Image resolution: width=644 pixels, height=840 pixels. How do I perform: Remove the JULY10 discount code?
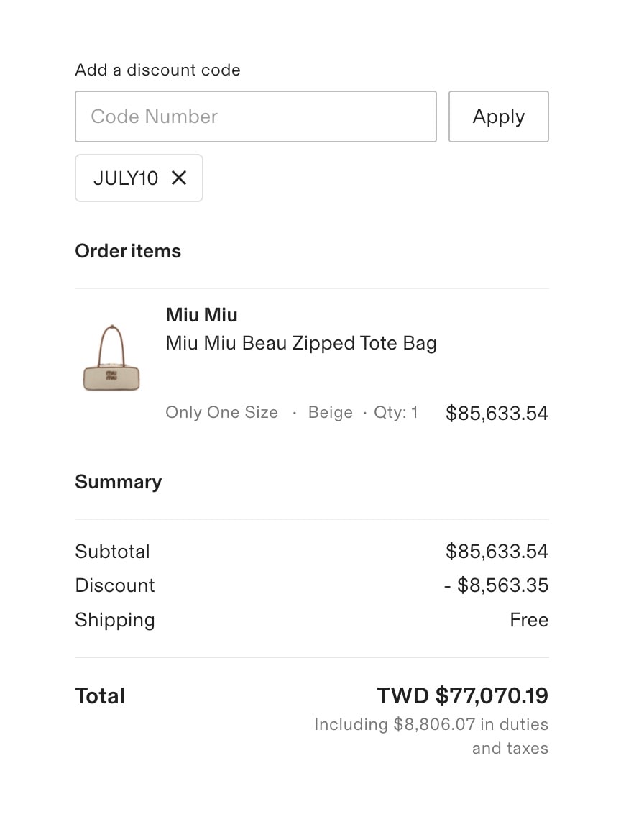(179, 178)
